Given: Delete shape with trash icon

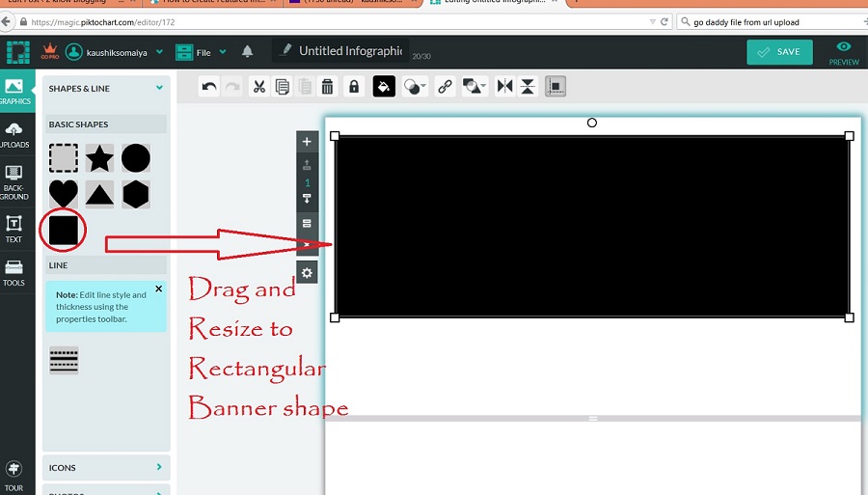Looking at the screenshot, I should click(327, 87).
